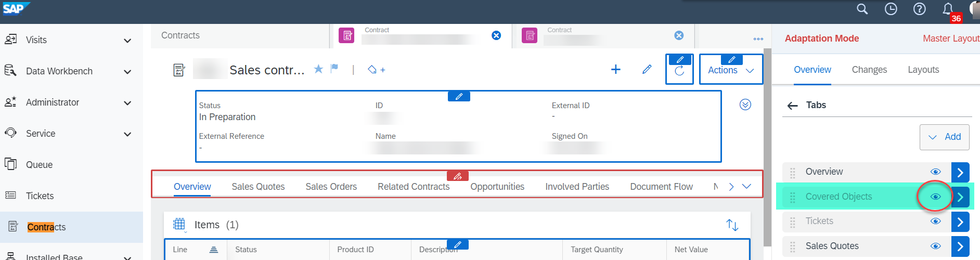980x260 pixels.
Task: Toggle visibility eye for Covered Objects tab
Action: point(935,197)
